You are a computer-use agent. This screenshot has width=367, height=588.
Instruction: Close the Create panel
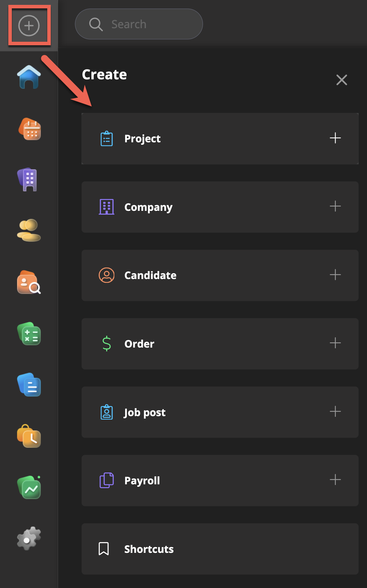point(342,80)
